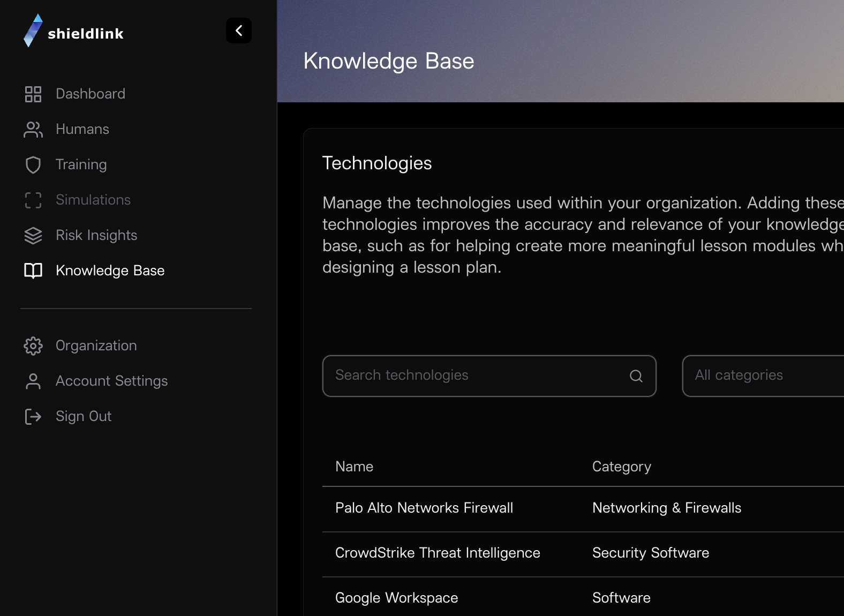
Task: Click the Training shield icon
Action: click(x=33, y=165)
